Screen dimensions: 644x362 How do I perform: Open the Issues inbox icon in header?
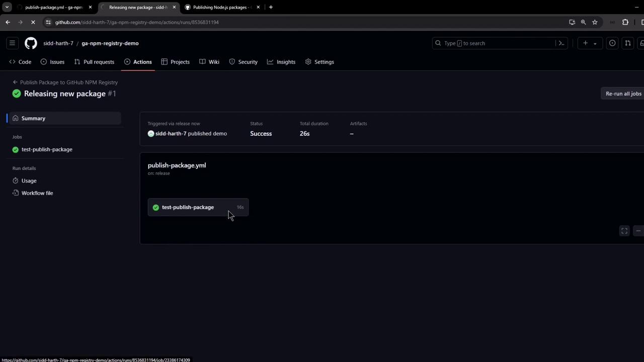tap(612, 43)
